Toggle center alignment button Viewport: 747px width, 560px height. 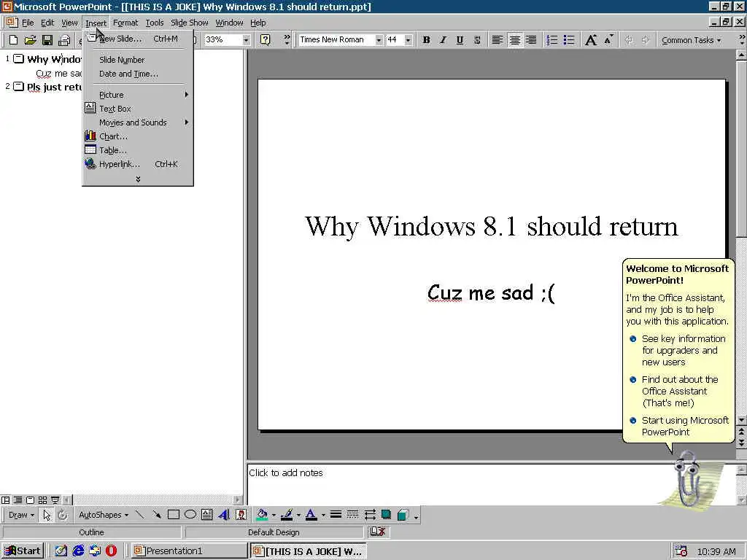[514, 40]
